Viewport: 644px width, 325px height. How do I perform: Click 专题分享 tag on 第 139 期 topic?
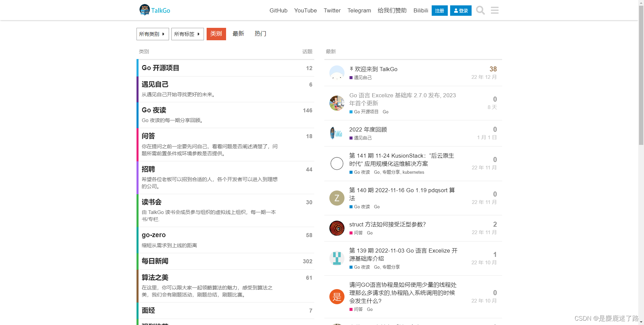pos(391,267)
